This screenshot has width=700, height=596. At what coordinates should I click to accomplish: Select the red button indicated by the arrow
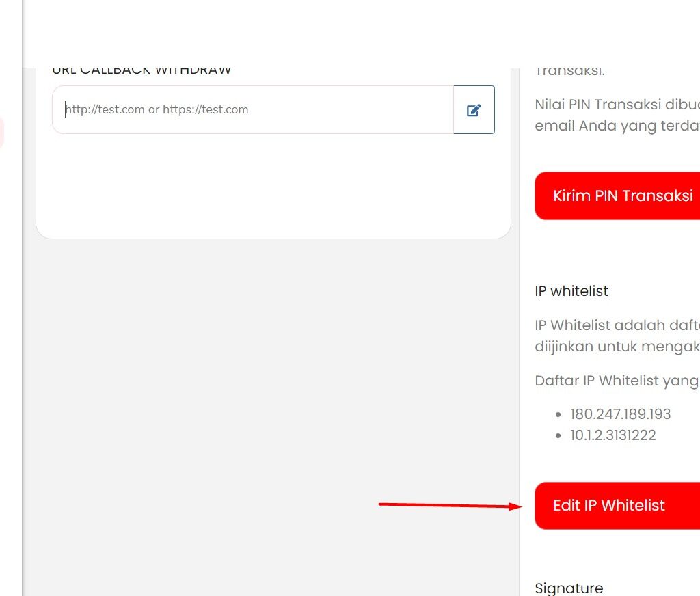609,505
